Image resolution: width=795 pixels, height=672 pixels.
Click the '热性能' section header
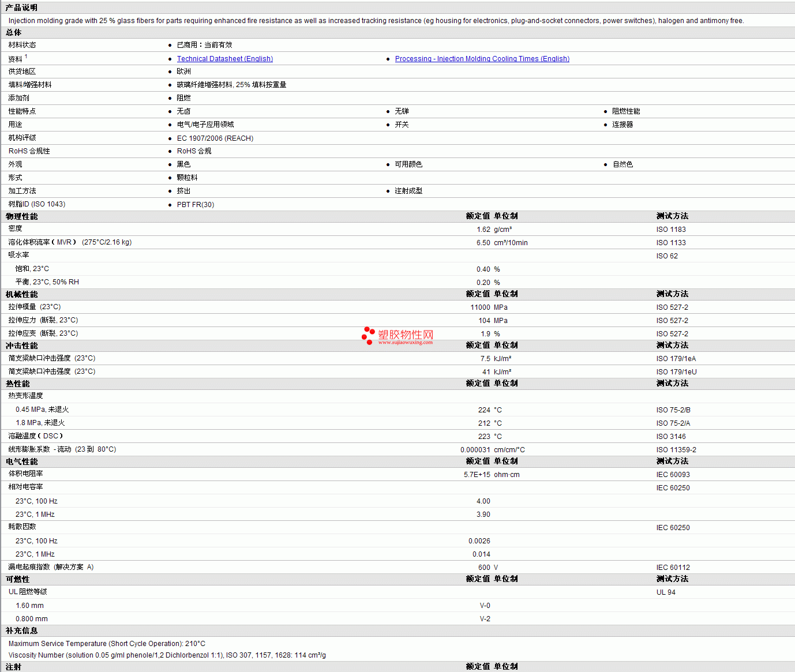coord(18,384)
